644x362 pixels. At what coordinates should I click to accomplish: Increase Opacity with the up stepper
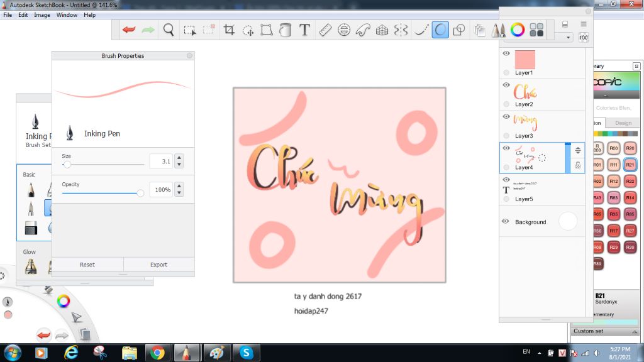[x=179, y=186]
